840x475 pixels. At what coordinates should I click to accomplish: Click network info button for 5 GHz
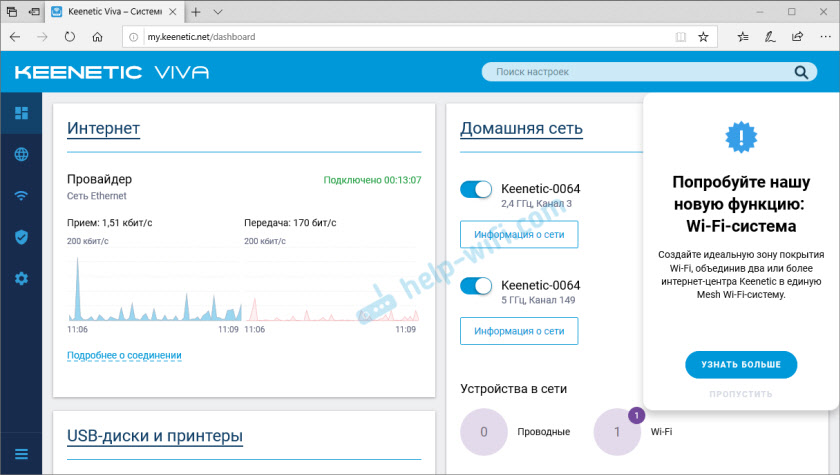pyautogui.click(x=519, y=331)
